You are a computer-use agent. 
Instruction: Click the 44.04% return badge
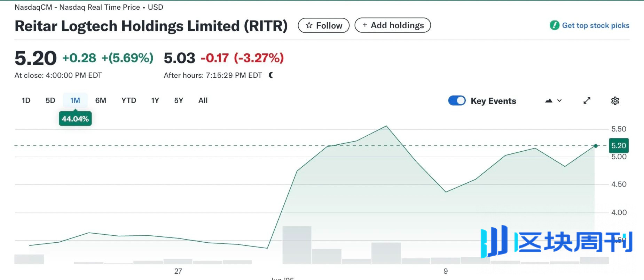pyautogui.click(x=75, y=119)
